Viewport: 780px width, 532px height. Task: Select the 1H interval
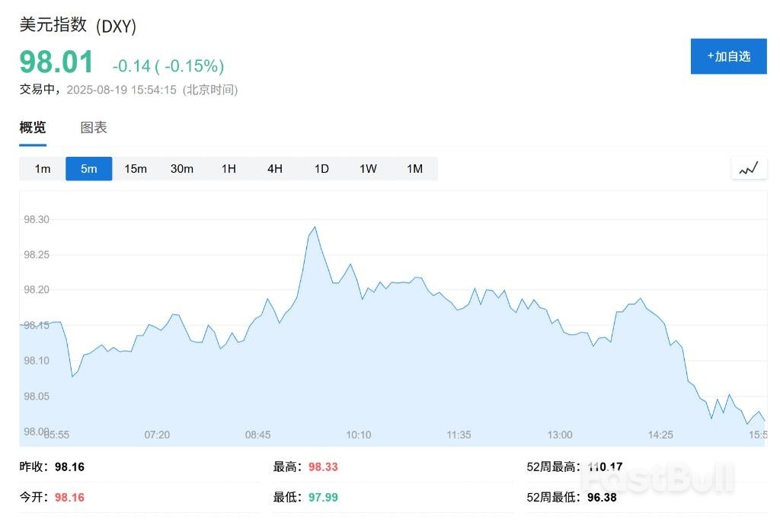[229, 168]
